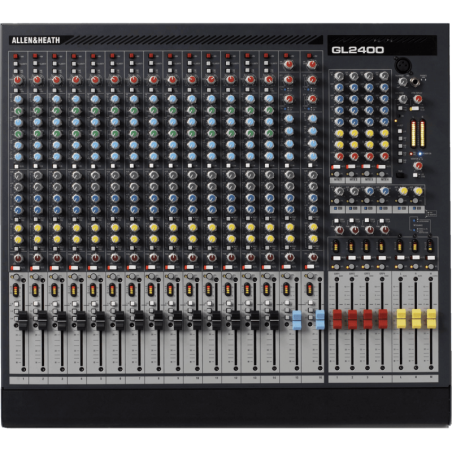Move the channel 1 fader

(23, 320)
